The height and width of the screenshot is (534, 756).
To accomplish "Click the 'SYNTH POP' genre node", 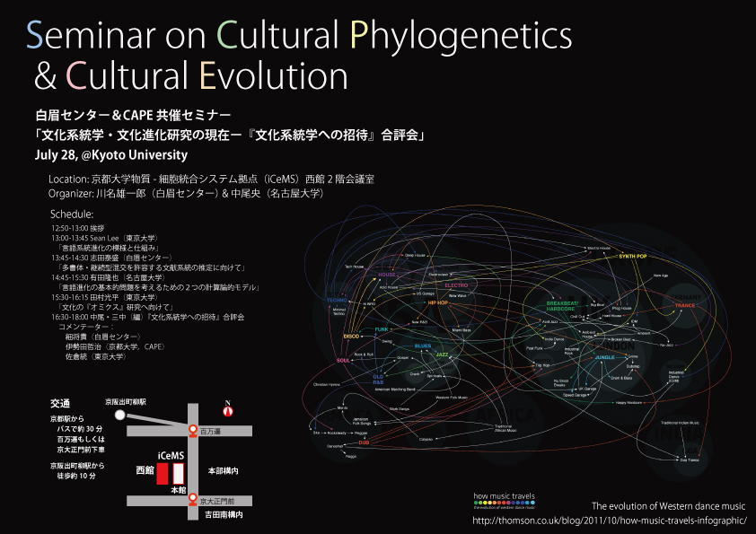I will (633, 257).
